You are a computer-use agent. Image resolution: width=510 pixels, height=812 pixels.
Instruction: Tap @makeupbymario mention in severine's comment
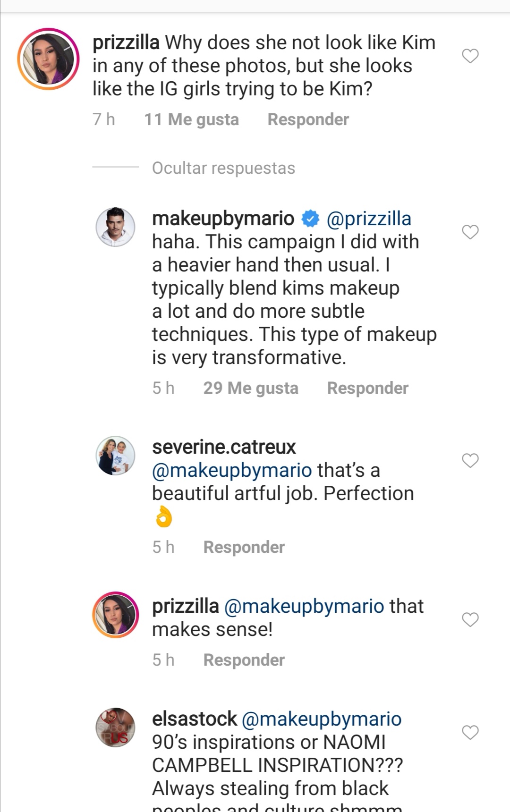coord(232,470)
